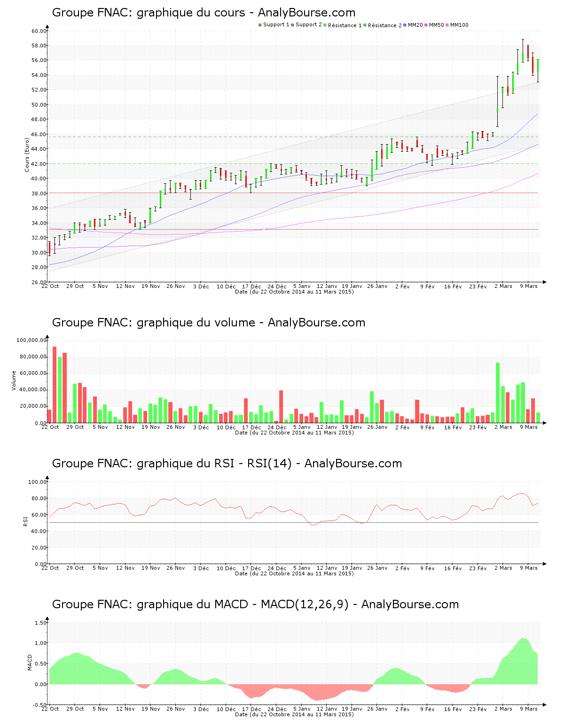Screen dimensions: 564x728
Task: Click '2 Mars' date on volume chart axis
Action: 503,427
